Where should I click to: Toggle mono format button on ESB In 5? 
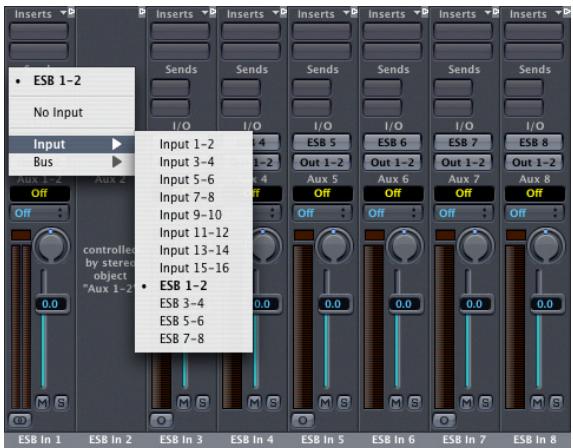click(303, 420)
